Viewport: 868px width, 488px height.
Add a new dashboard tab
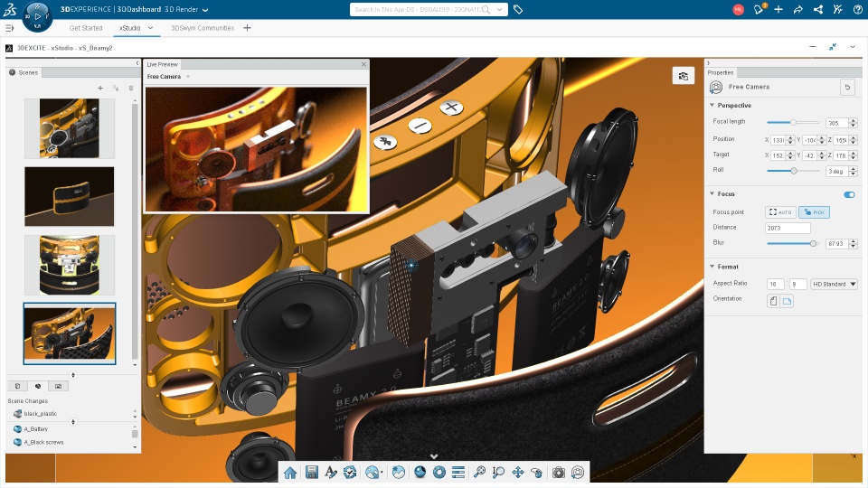click(x=248, y=28)
